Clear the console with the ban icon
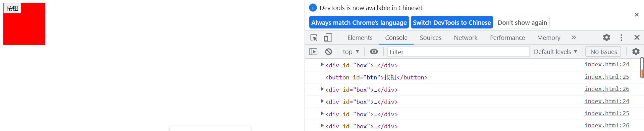Viewport: 644px width, 131px height. [329, 52]
